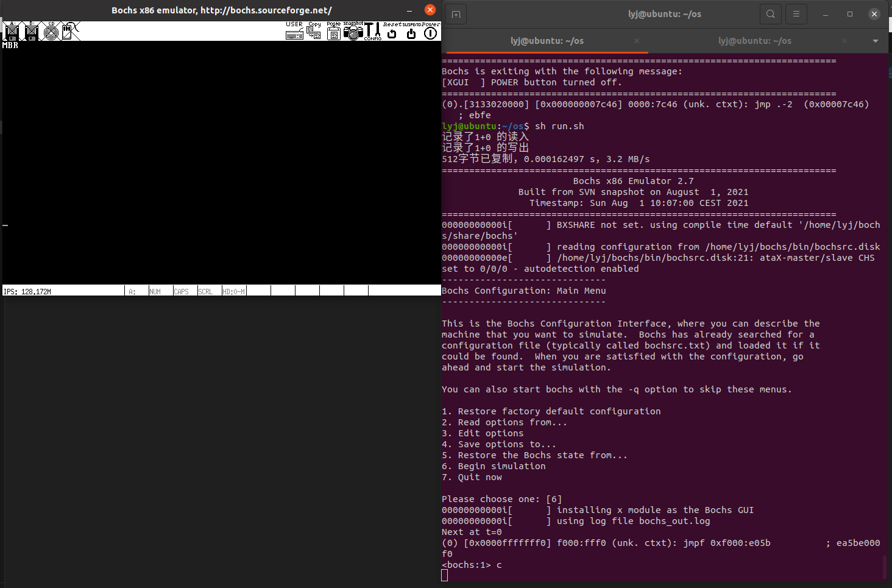Click the '<bochs:1> c' prompt line

point(472,565)
